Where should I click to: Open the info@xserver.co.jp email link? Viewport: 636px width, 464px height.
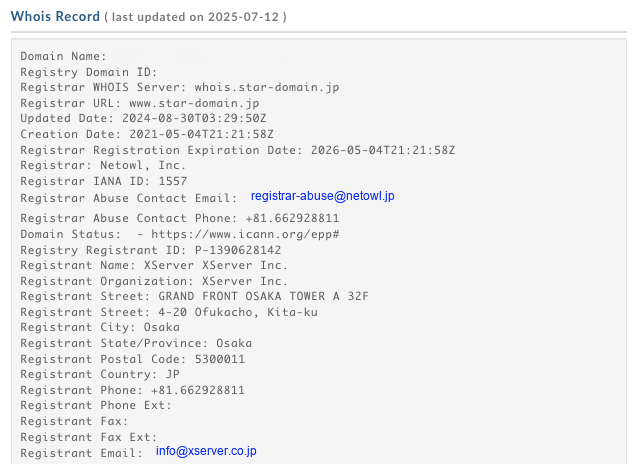(x=206, y=451)
